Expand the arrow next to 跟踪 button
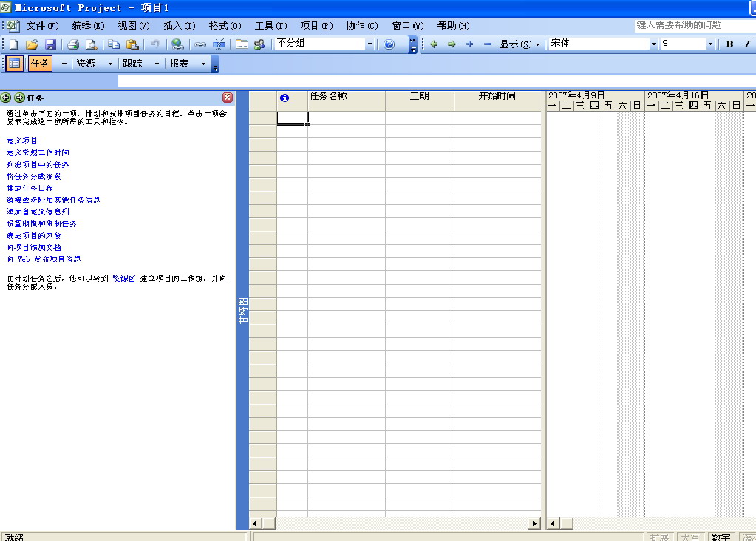This screenshot has height=541, width=756. coord(157,64)
